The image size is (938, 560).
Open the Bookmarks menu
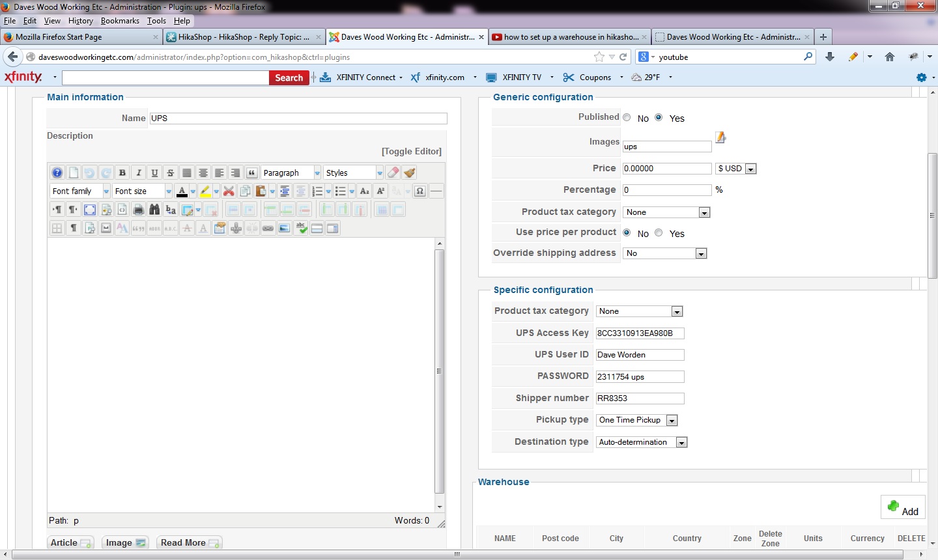(x=120, y=21)
